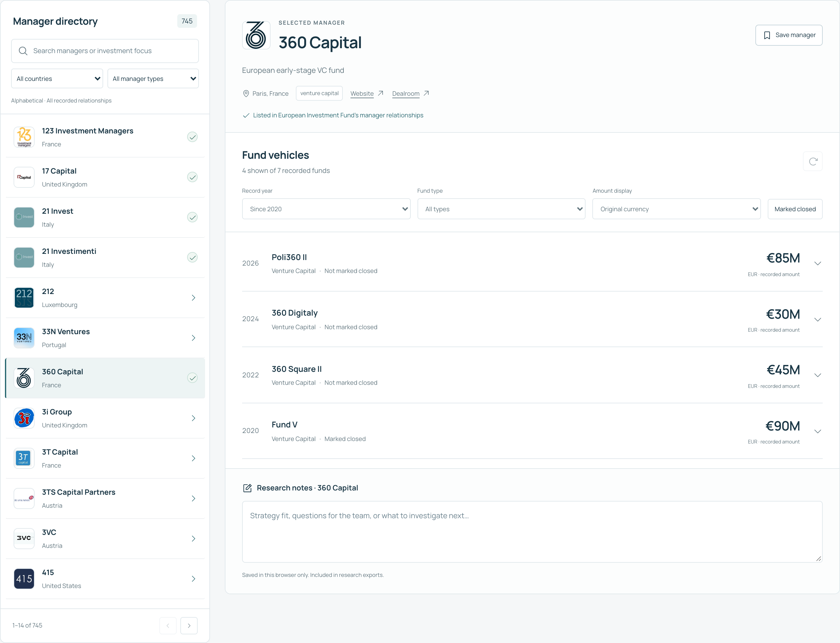
Task: Click the 745 managers count badge
Action: [x=187, y=21]
